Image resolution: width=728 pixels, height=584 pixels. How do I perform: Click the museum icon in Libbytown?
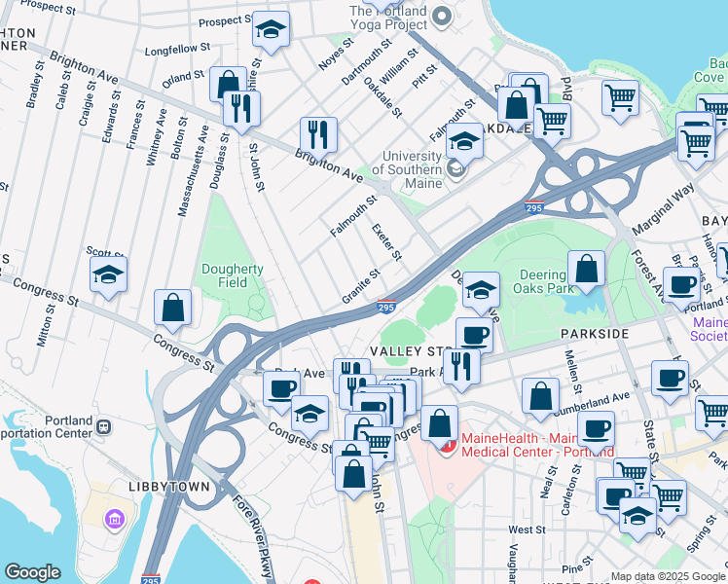tap(114, 517)
